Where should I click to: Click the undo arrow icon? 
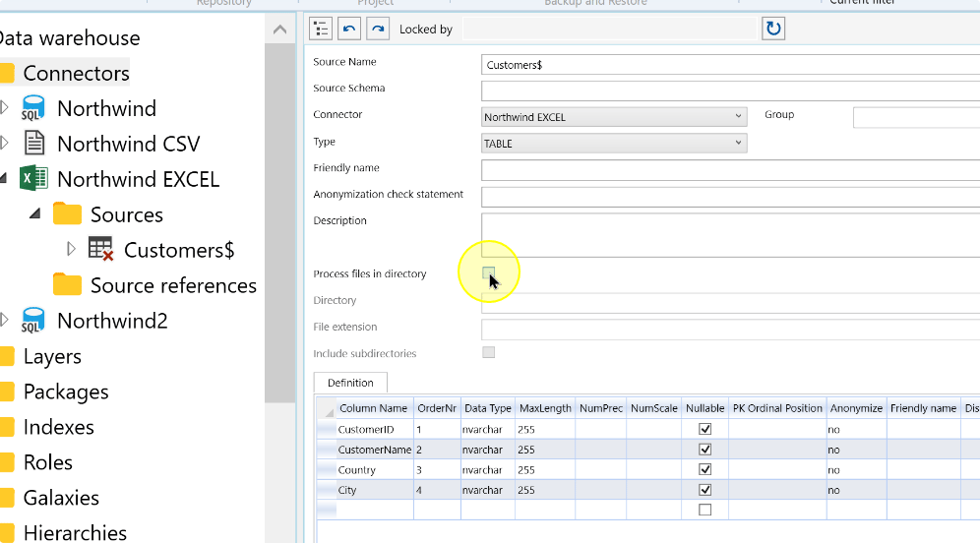pyautogui.click(x=349, y=29)
